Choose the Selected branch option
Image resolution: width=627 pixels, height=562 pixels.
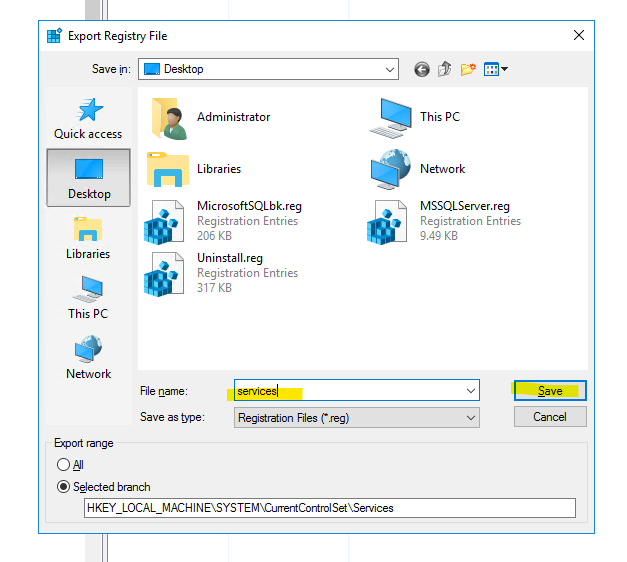pos(104,487)
